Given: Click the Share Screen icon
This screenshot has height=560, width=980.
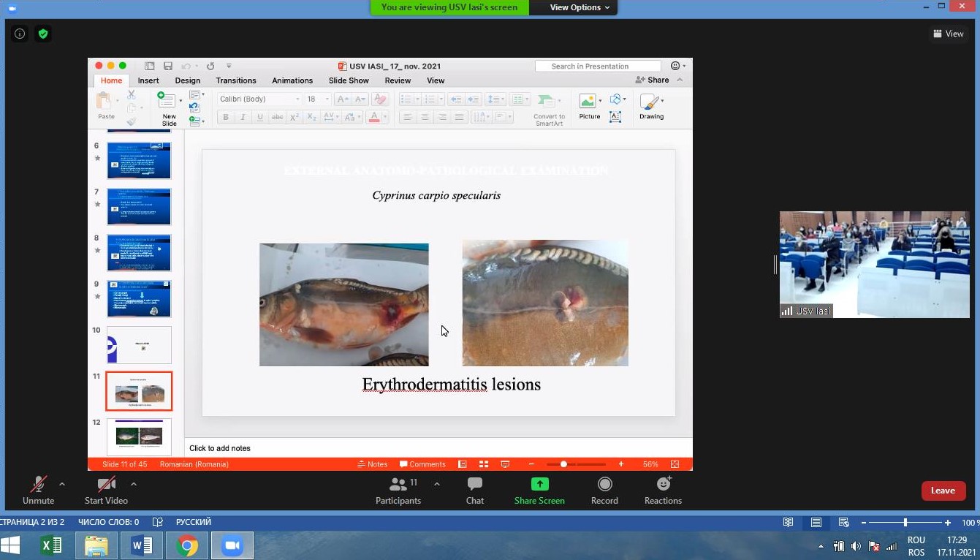Looking at the screenshot, I should [539, 484].
